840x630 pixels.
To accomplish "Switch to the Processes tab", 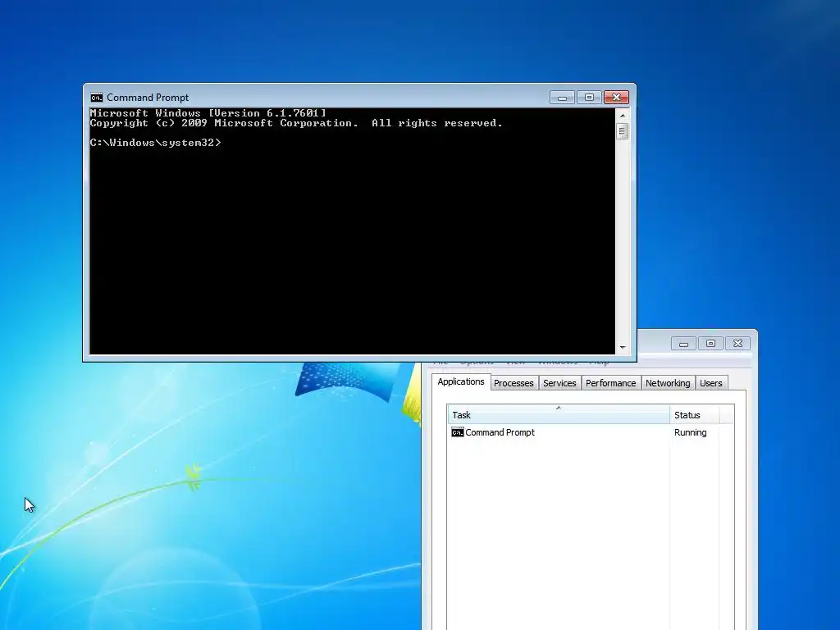I will point(514,383).
